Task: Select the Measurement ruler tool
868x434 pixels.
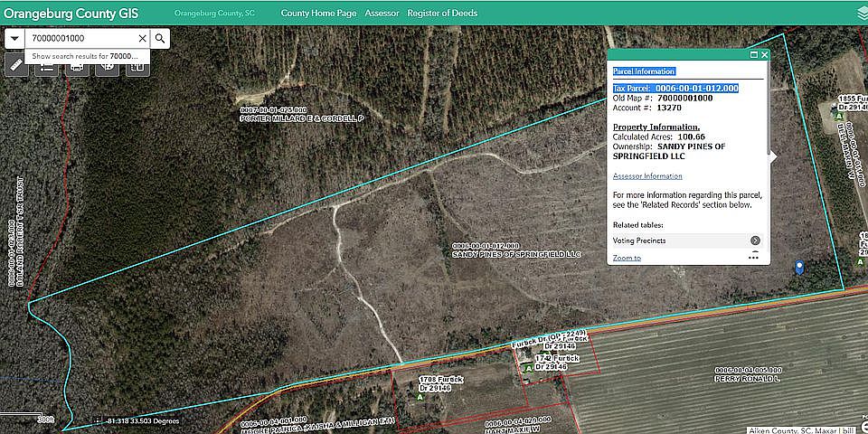Action: [x=15, y=64]
